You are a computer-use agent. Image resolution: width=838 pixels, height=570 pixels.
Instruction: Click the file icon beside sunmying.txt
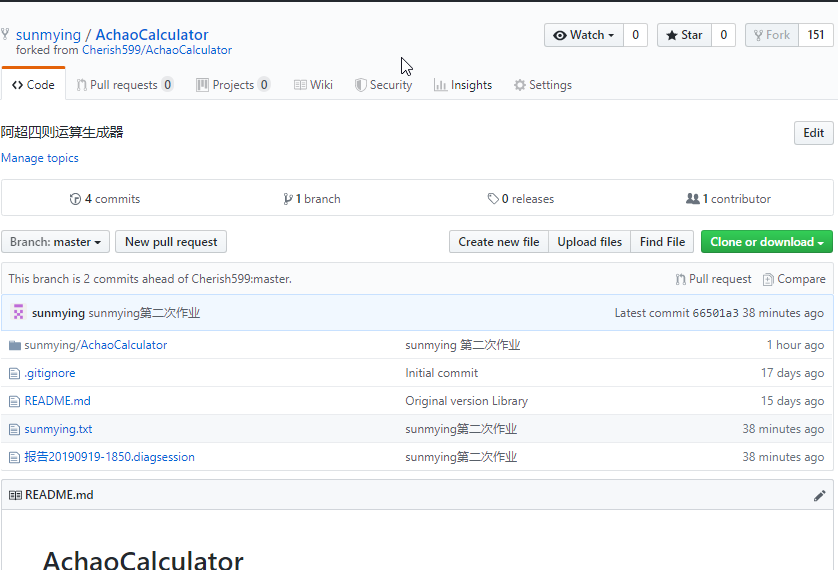click(14, 430)
